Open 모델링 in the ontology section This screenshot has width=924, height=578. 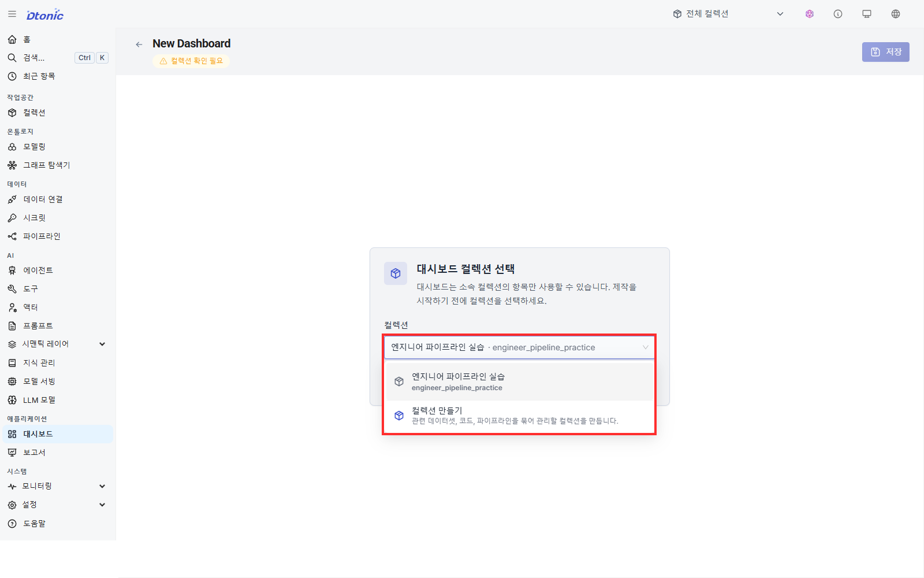58,147
